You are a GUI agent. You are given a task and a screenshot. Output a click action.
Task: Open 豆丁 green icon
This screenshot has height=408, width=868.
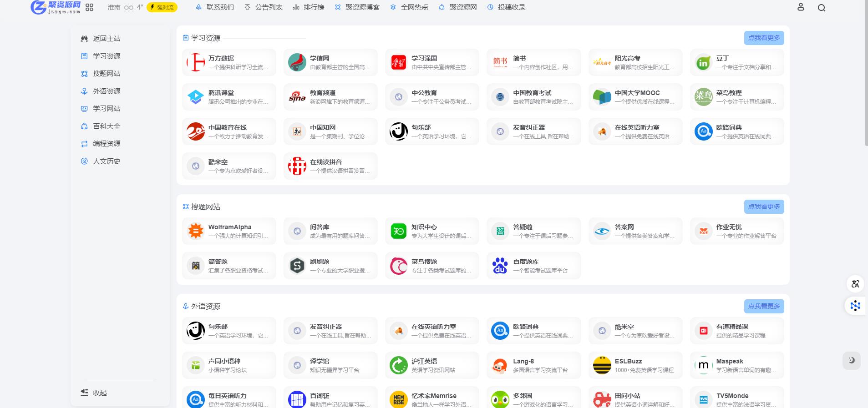703,62
